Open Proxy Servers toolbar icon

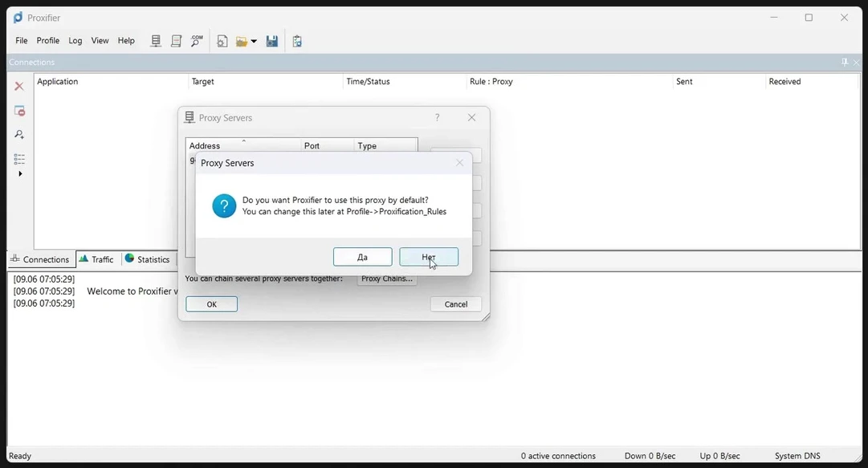156,41
